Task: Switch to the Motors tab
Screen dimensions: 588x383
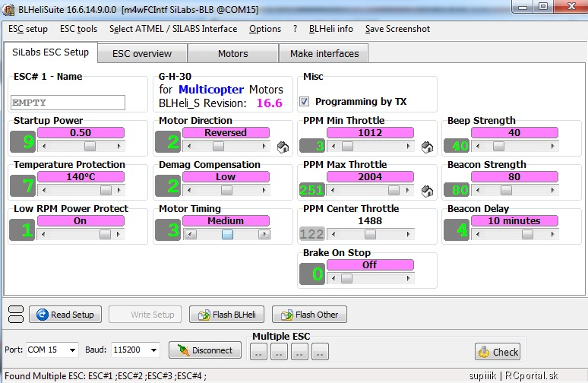Action: pos(233,54)
